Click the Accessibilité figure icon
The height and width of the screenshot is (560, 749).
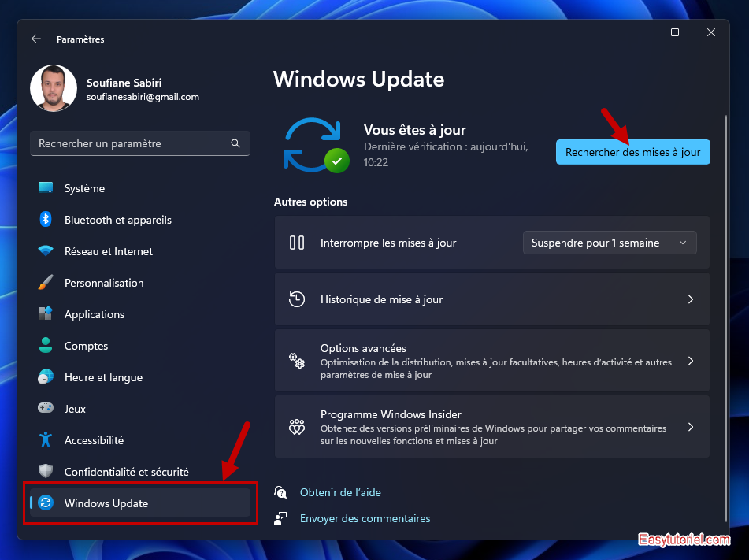coord(46,439)
